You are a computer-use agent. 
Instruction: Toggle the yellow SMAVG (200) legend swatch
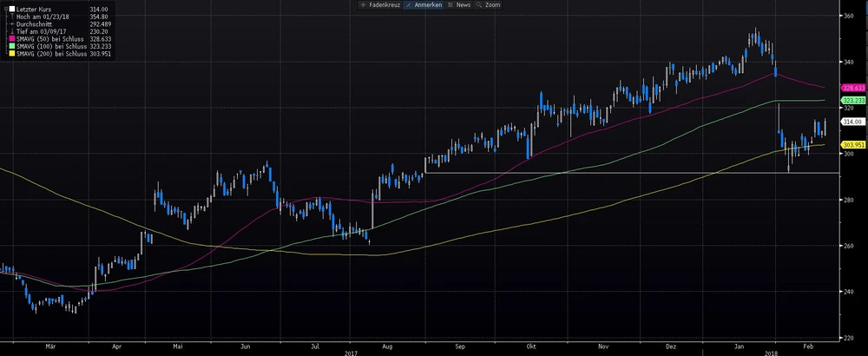pyautogui.click(x=11, y=54)
